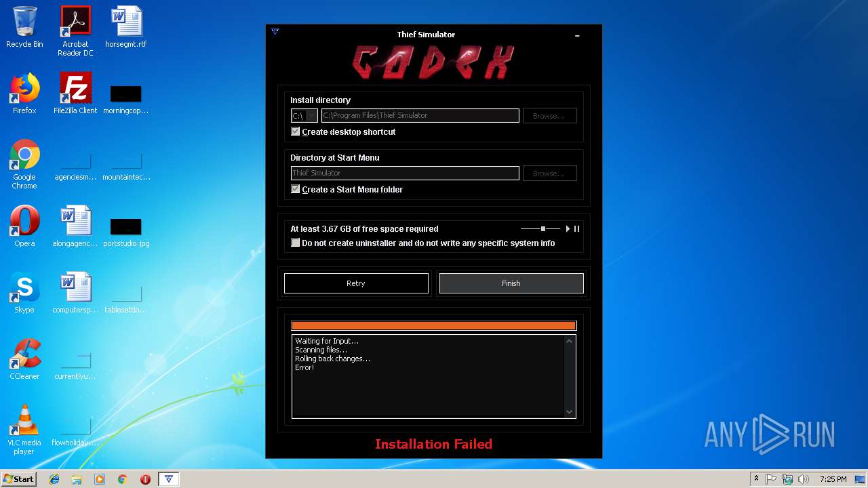Click the Chrome icon in the taskbar
This screenshot has width=868, height=488.
[x=123, y=479]
